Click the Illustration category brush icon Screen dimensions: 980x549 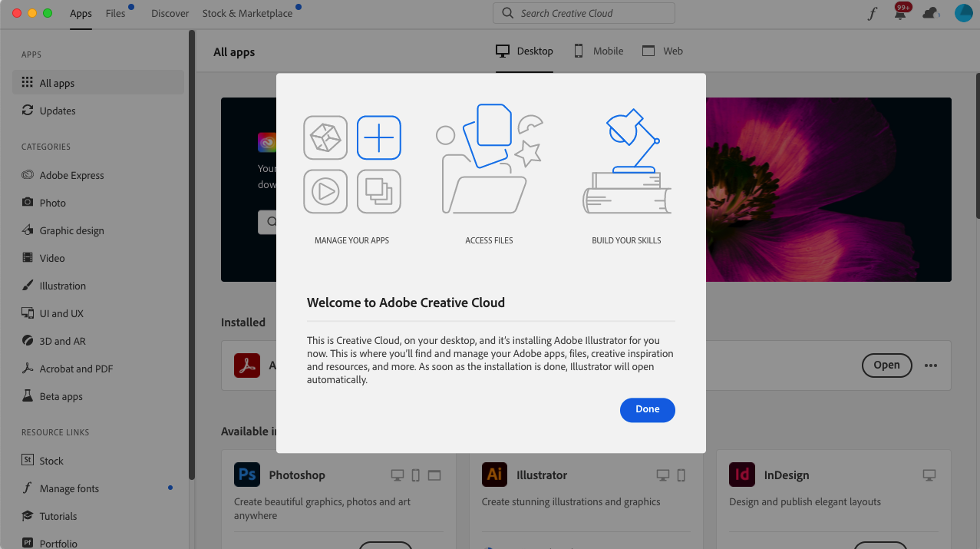coord(28,286)
